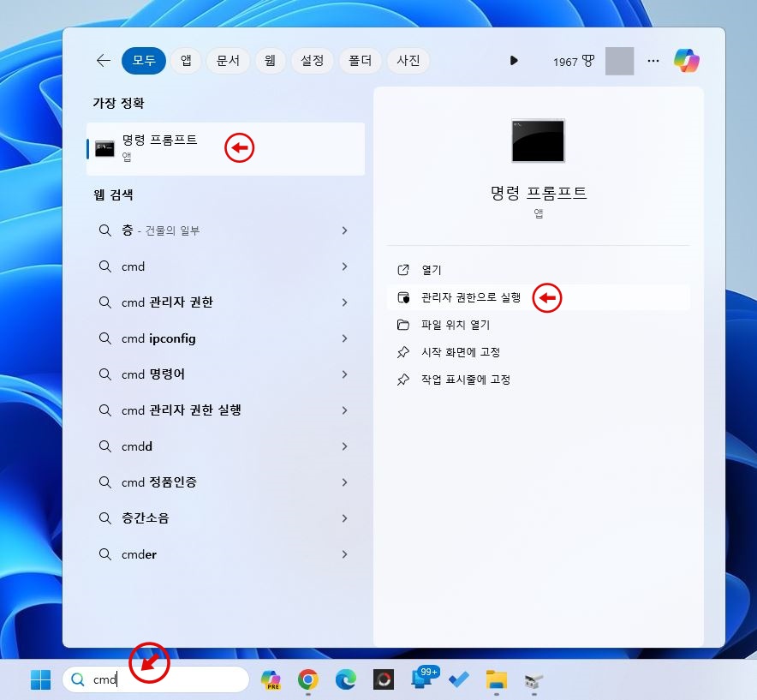Click the Command Prompt icon in best match
The width and height of the screenshot is (757, 700).
(104, 149)
